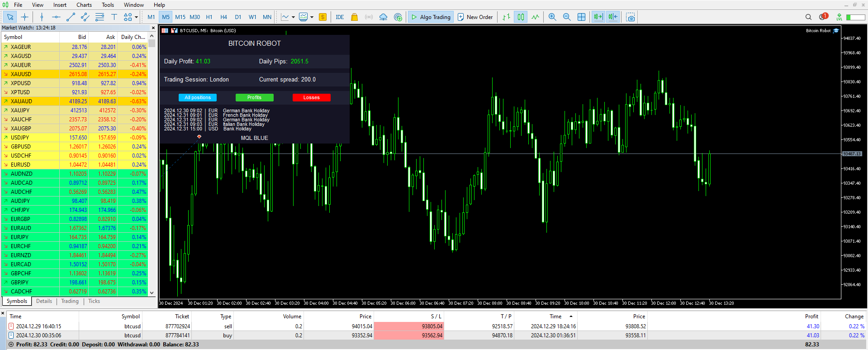Screen dimensions: 868x350
Task: Take a chart screenshot with camera icon
Action: (x=631, y=17)
